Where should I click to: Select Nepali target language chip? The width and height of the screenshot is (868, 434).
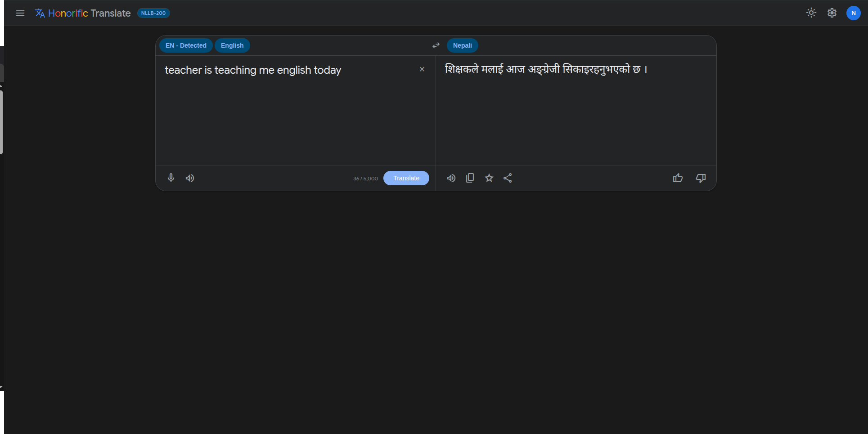tap(463, 45)
